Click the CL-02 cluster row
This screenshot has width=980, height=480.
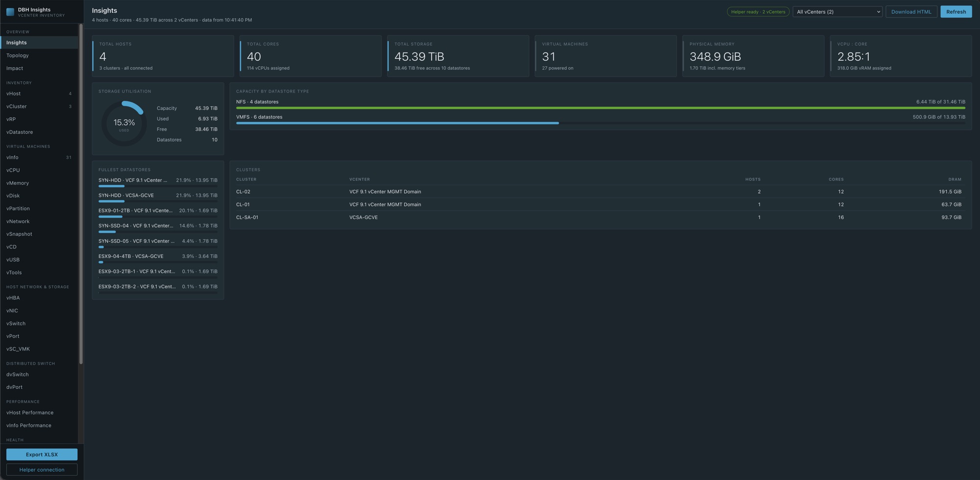601,192
